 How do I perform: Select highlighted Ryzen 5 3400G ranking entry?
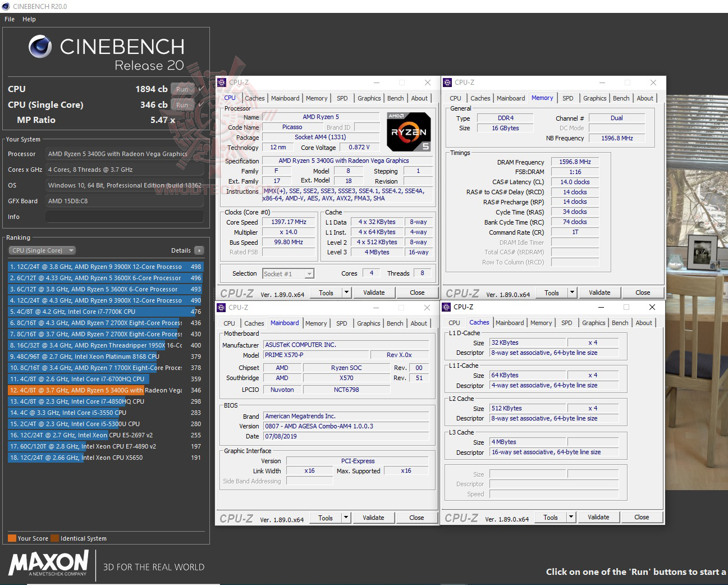[x=106, y=390]
